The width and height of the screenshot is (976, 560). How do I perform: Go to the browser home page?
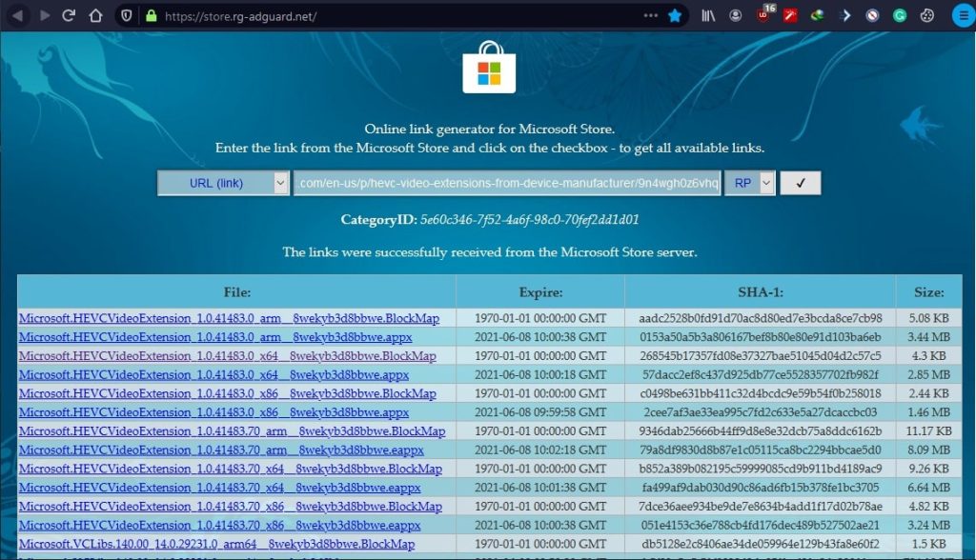(x=94, y=15)
